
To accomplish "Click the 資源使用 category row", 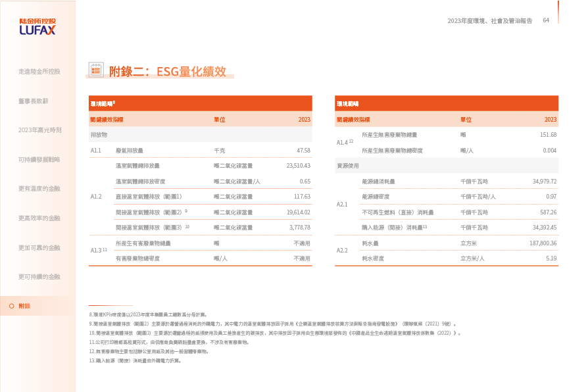I will pyautogui.click(x=347, y=166).
